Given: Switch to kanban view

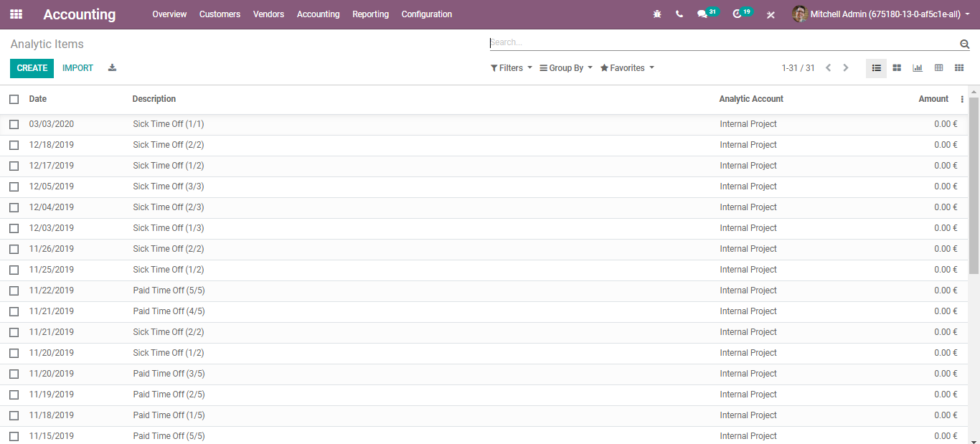Looking at the screenshot, I should [897, 68].
